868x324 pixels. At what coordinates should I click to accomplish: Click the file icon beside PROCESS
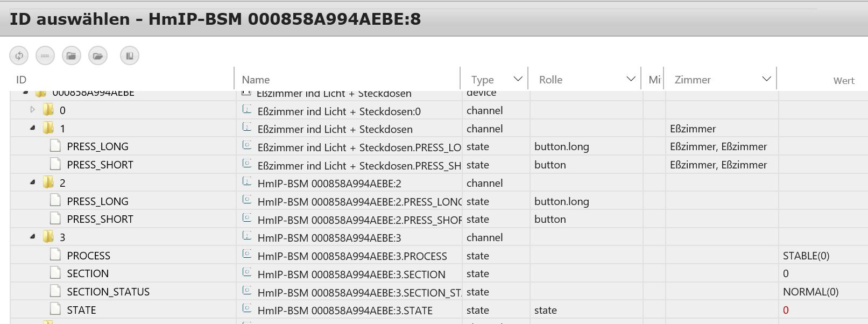point(55,255)
